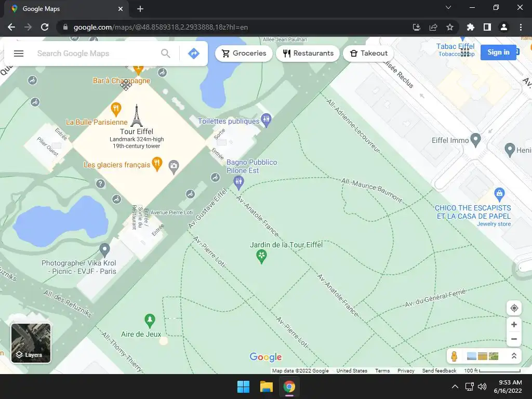Image resolution: width=532 pixels, height=399 pixels.
Task: Reload the current page
Action: pyautogui.click(x=45, y=27)
